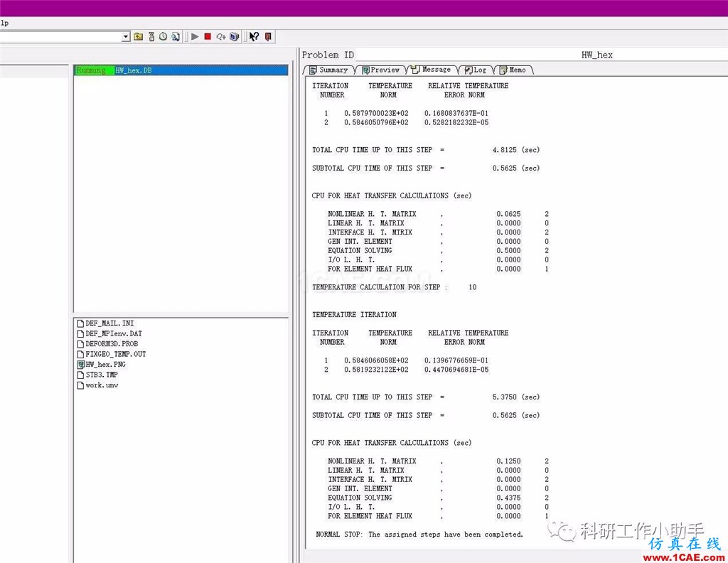Click EQUATION SOLVING value 0.4375
The height and width of the screenshot is (563, 728).
point(508,498)
